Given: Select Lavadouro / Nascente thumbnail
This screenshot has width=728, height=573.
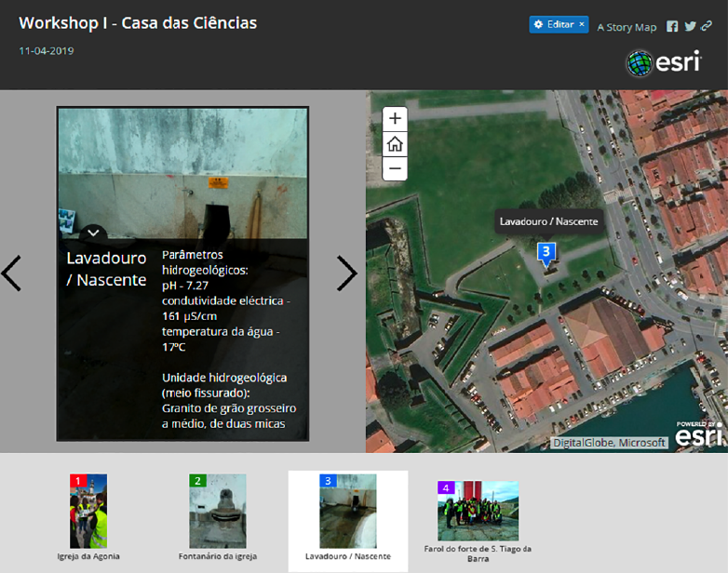Looking at the screenshot, I should [x=347, y=512].
